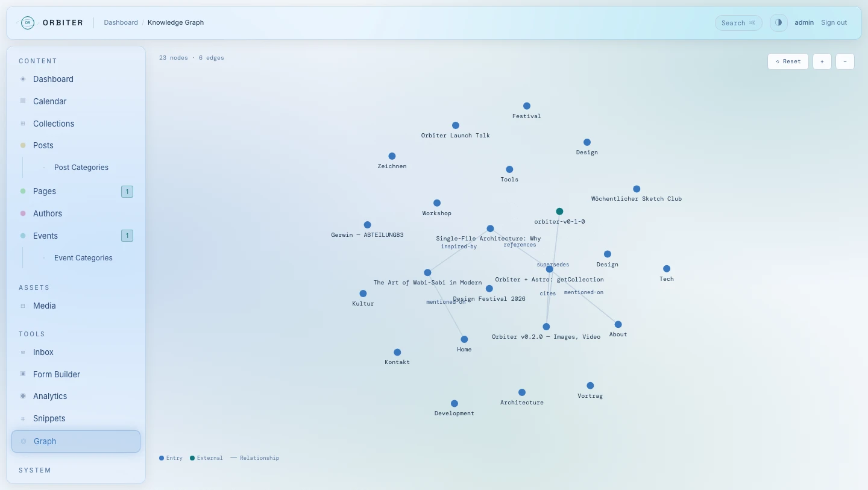The height and width of the screenshot is (490, 868).
Task: Select the Wöchentlicher Sketch Club node
Action: (637, 189)
